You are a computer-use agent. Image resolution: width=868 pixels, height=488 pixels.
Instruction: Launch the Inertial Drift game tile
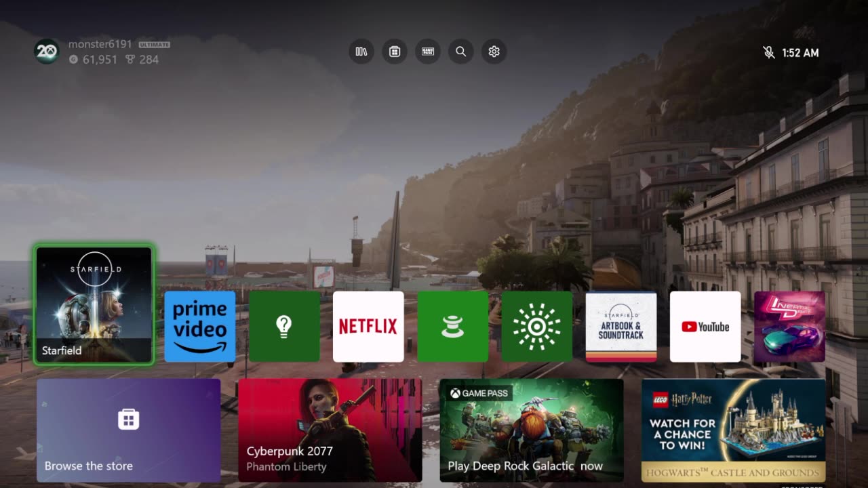[x=789, y=327]
